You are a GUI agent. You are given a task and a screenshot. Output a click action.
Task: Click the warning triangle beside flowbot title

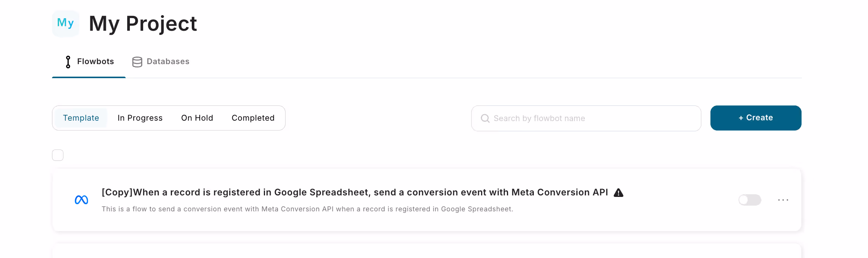pyautogui.click(x=619, y=193)
